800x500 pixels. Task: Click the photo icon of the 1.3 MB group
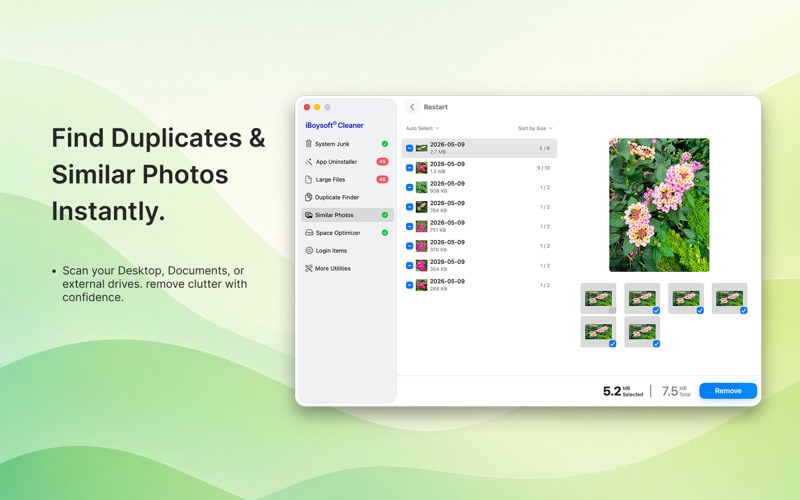click(421, 167)
